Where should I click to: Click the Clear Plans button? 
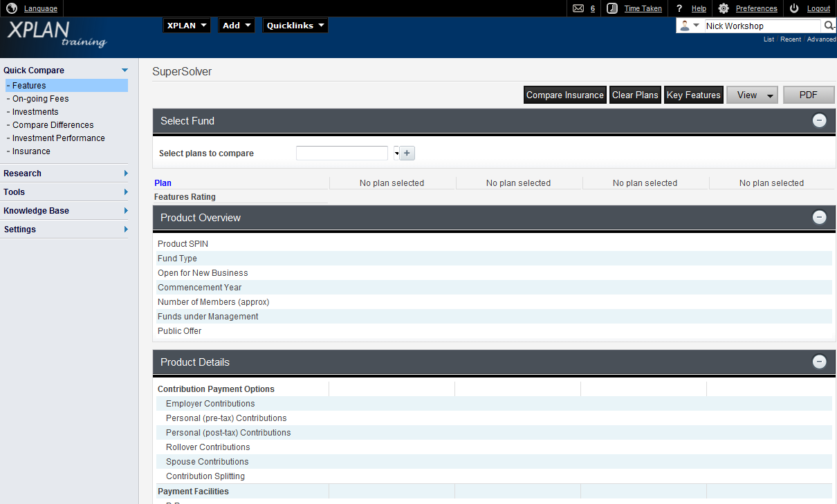(x=635, y=95)
